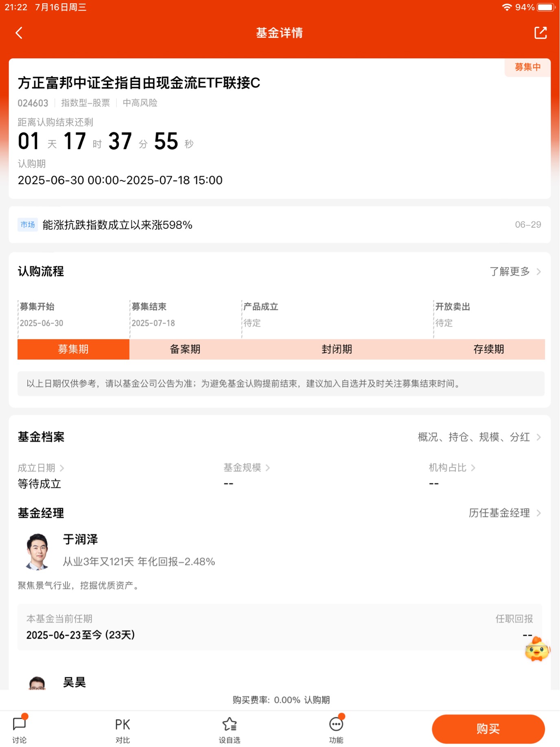The width and height of the screenshot is (560, 747).
Task: Tap the 基金档案 section heading
Action: click(x=41, y=437)
